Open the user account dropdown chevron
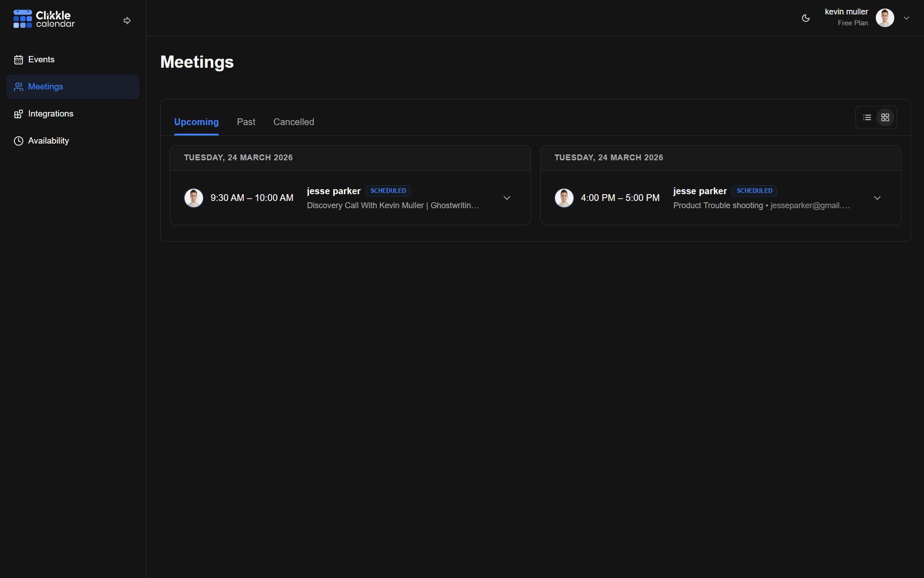The image size is (924, 578). coord(906,18)
